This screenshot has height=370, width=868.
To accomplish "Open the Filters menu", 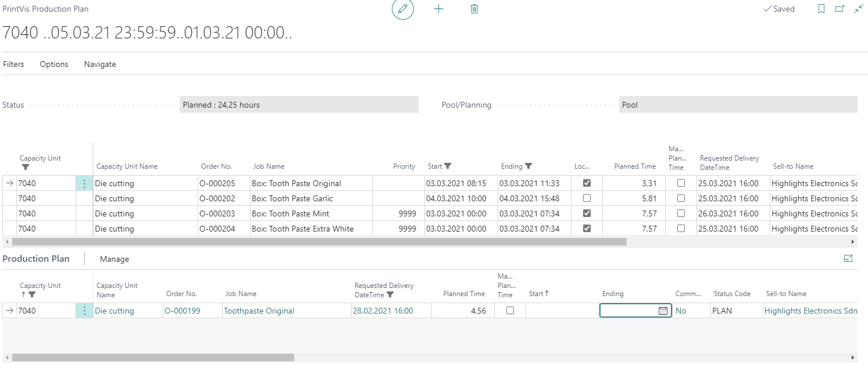I will pyautogui.click(x=13, y=64).
